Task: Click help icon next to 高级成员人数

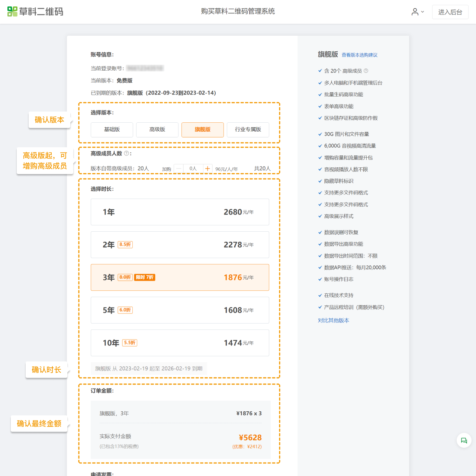Action: (x=126, y=153)
